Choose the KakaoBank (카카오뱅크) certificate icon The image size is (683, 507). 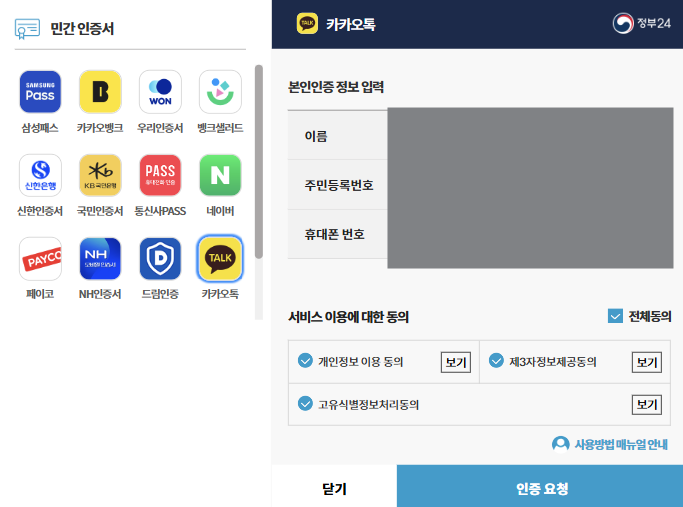point(100,92)
